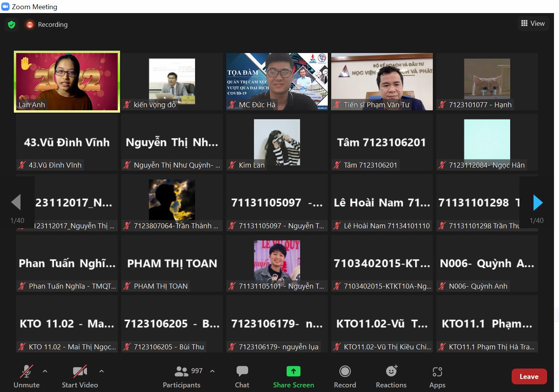Open the Apps panel
This screenshot has width=559, height=392.
click(437, 377)
